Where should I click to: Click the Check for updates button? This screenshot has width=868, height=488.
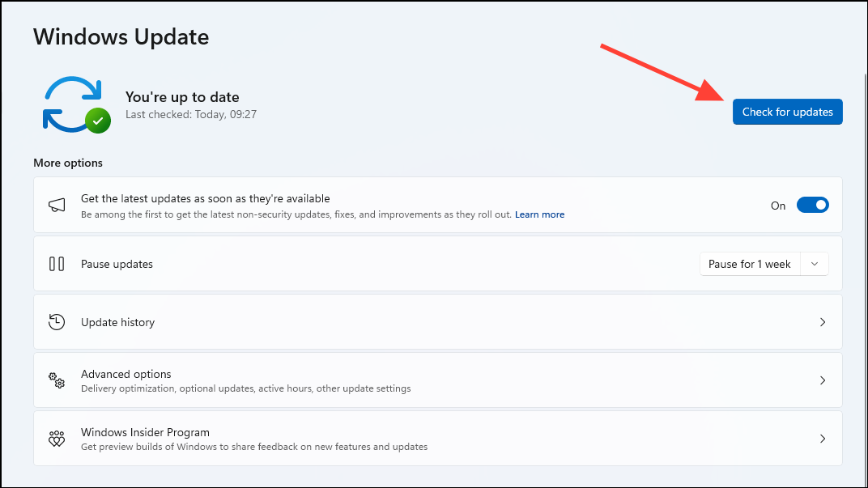pyautogui.click(x=787, y=112)
